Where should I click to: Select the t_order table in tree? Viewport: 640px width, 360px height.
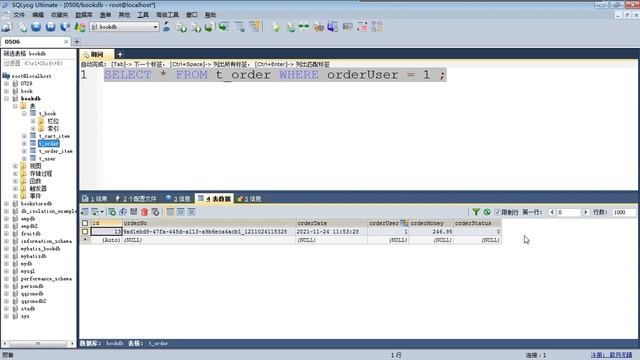(x=49, y=144)
